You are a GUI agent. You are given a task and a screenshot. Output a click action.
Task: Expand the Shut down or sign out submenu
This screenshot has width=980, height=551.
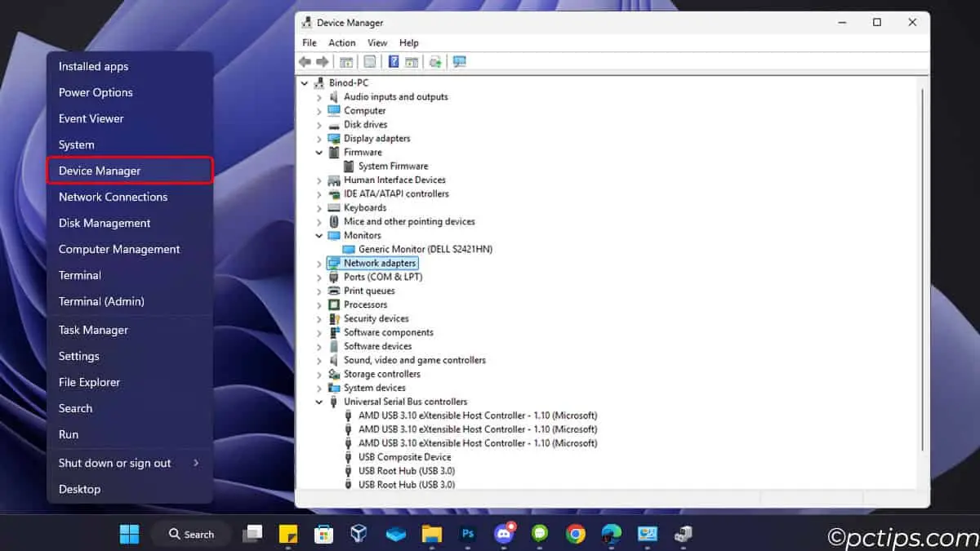tap(131, 463)
